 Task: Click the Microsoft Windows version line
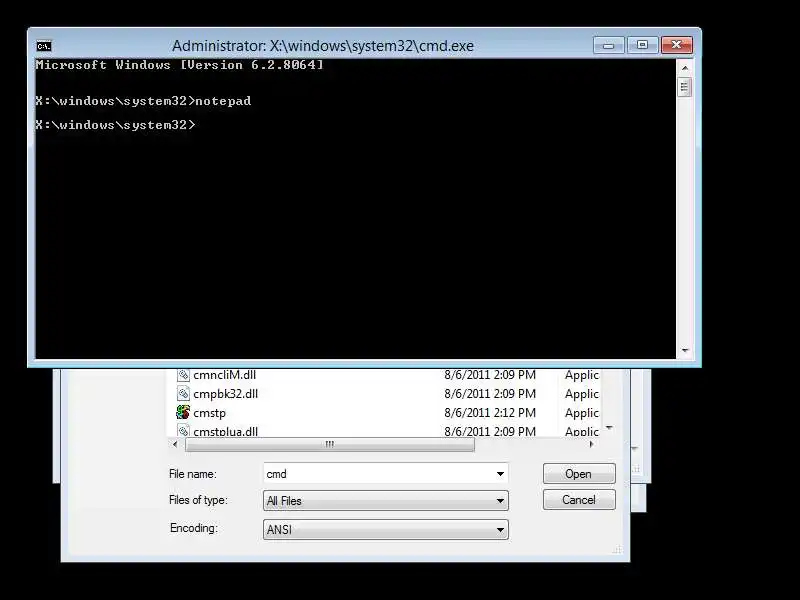click(x=180, y=65)
